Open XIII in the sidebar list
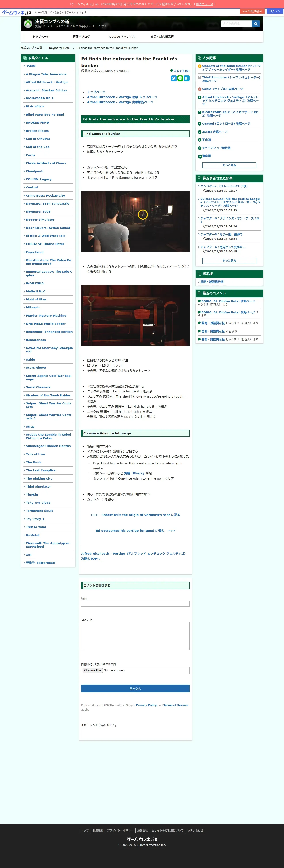The height and width of the screenshot is (868, 284). [29, 555]
